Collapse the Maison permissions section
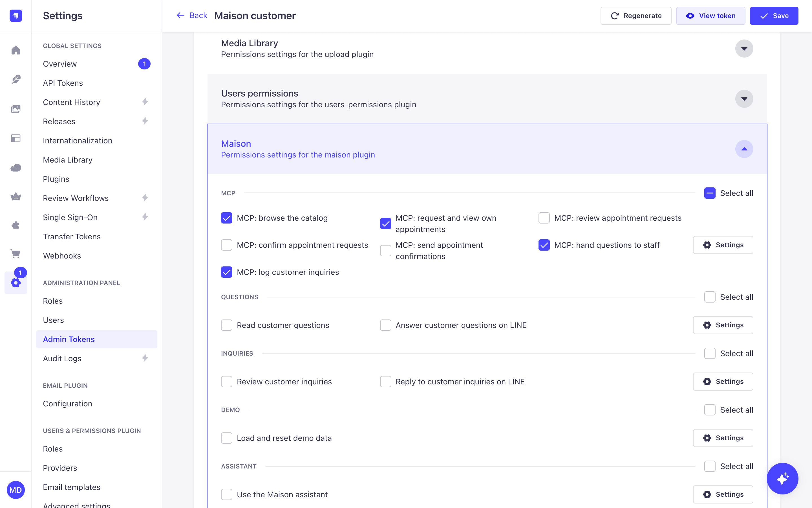 (744, 149)
